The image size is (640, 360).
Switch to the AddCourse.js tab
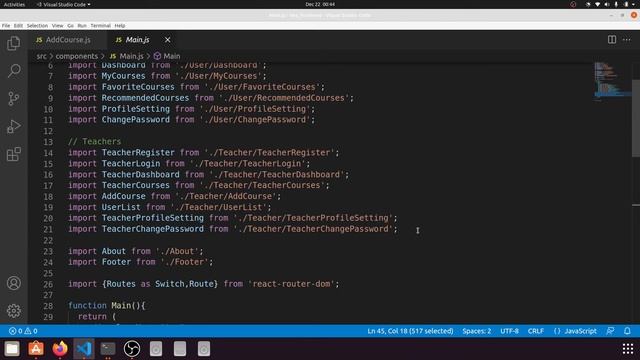pos(68,40)
